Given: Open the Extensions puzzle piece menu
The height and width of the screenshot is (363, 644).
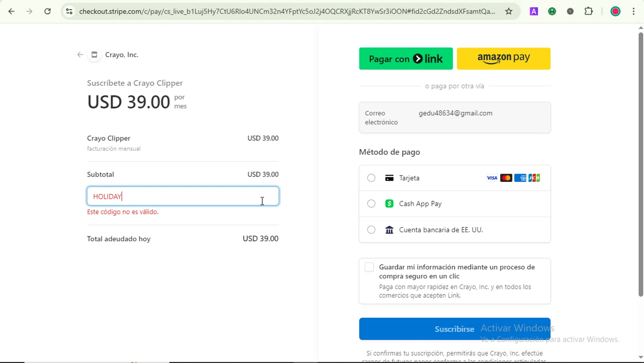Looking at the screenshot, I should click(589, 12).
